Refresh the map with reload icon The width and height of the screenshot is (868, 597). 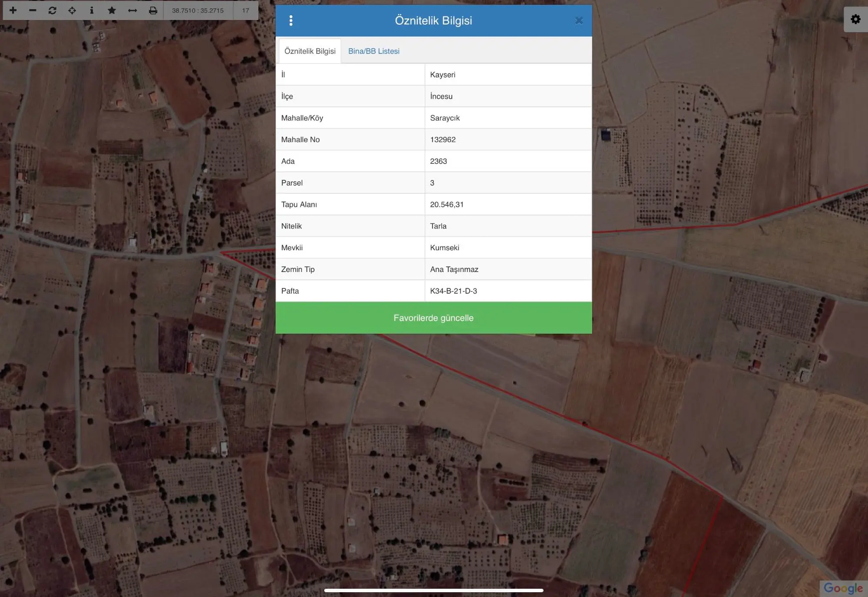(53, 10)
